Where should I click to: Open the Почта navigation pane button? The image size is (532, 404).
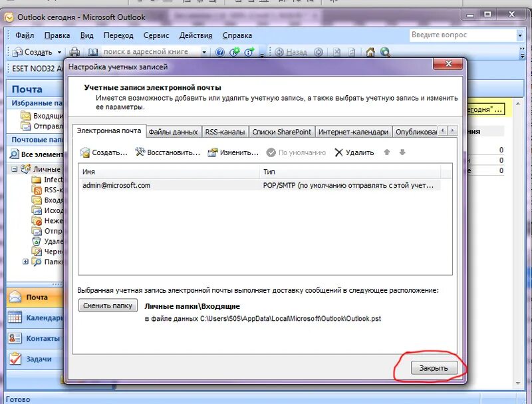[x=34, y=297]
